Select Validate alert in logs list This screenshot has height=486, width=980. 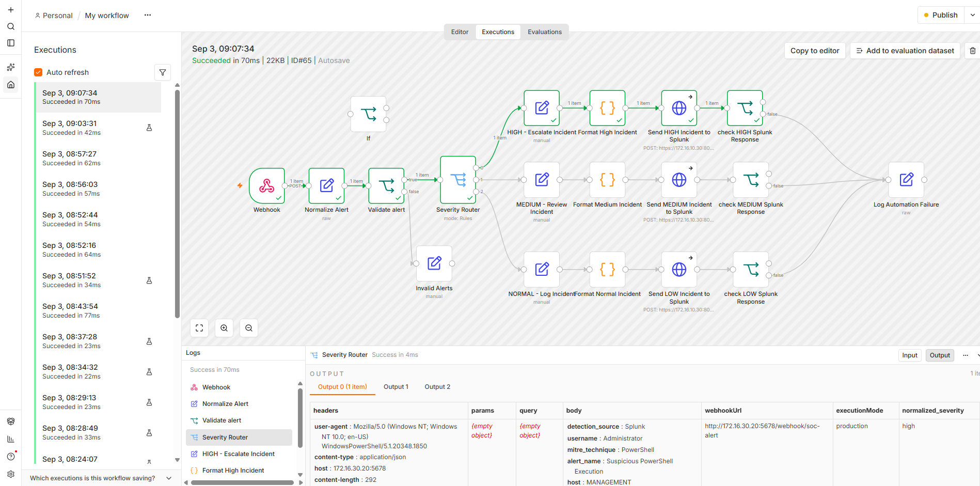coord(239,420)
